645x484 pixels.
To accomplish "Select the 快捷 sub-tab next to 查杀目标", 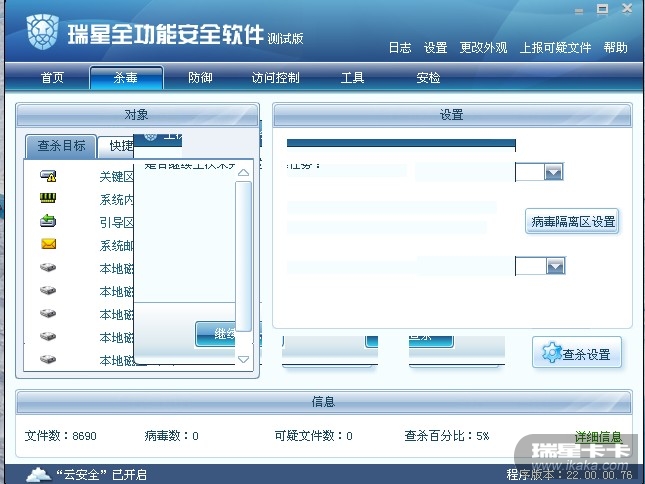I will 116,147.
